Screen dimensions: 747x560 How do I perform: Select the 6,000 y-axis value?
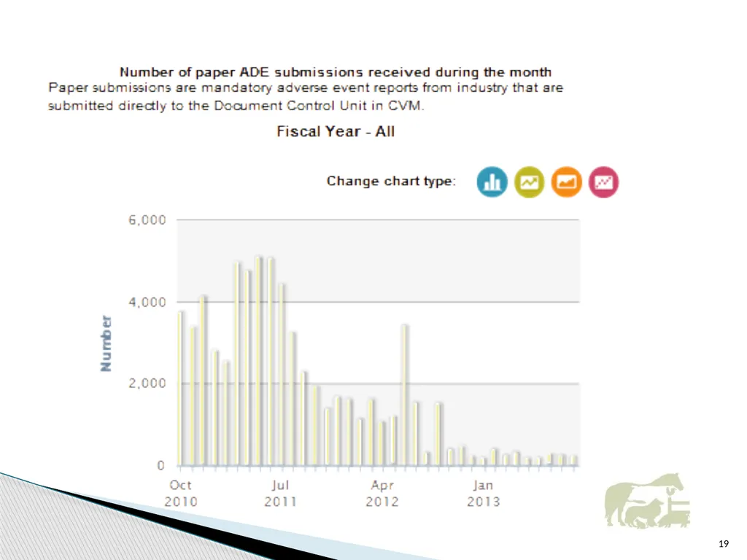[x=147, y=220]
